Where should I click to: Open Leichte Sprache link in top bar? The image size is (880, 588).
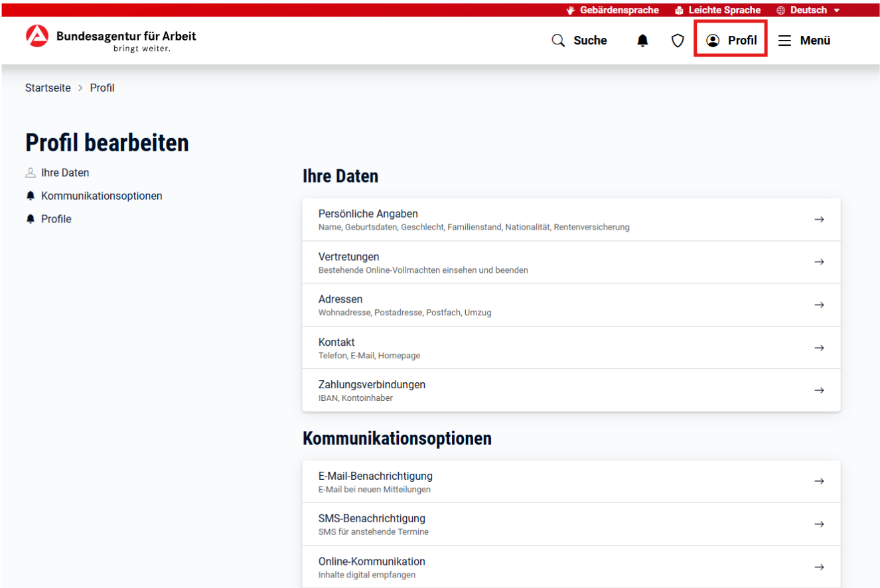pos(725,10)
